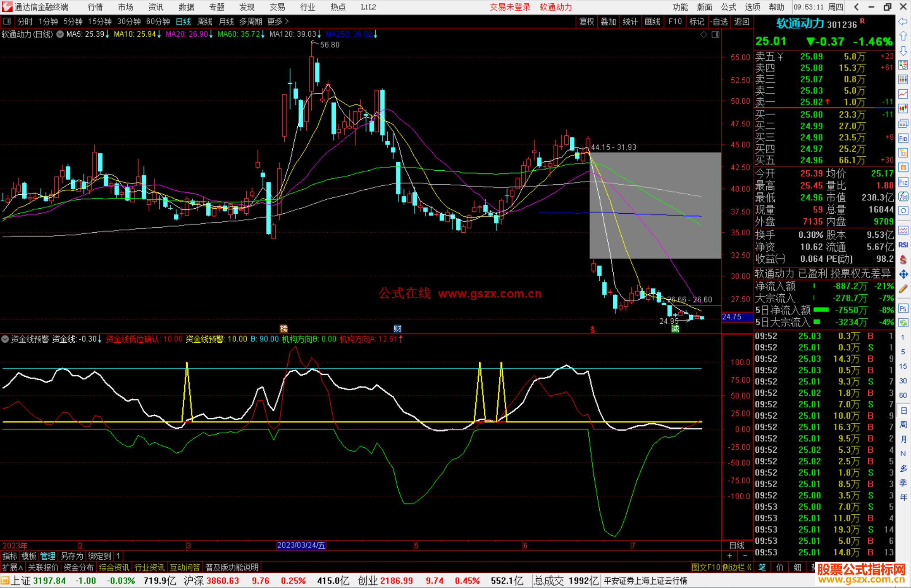The width and height of the screenshot is (911, 588).
Task: Open the candlestick chart icon in the sidebar
Action: tap(903, 109)
